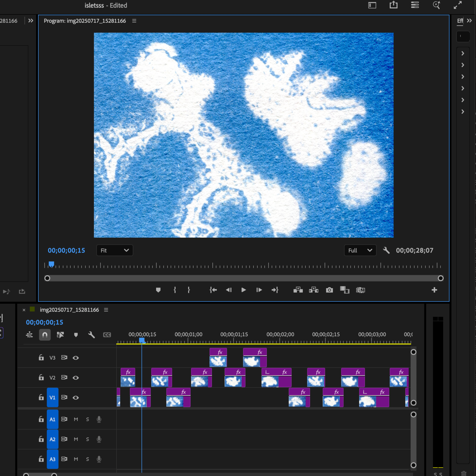The width and height of the screenshot is (476, 476).
Task: Play the program monitor sequence
Action: click(x=243, y=290)
